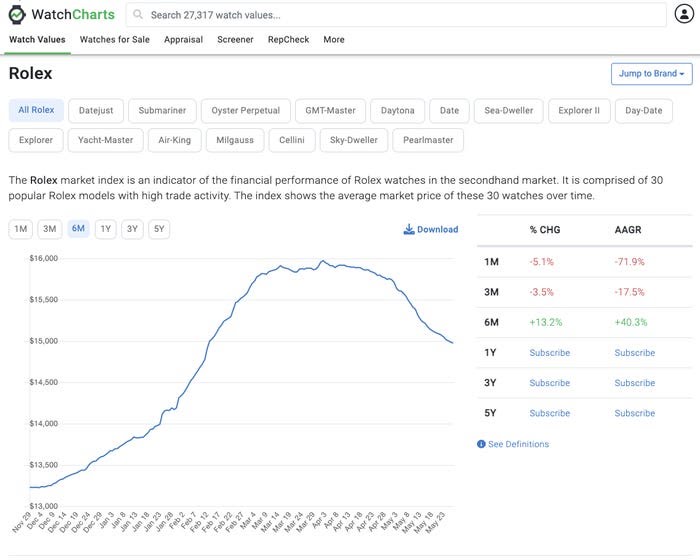Go to the Appraisal tab
This screenshot has width=700, height=560.
[x=183, y=40]
